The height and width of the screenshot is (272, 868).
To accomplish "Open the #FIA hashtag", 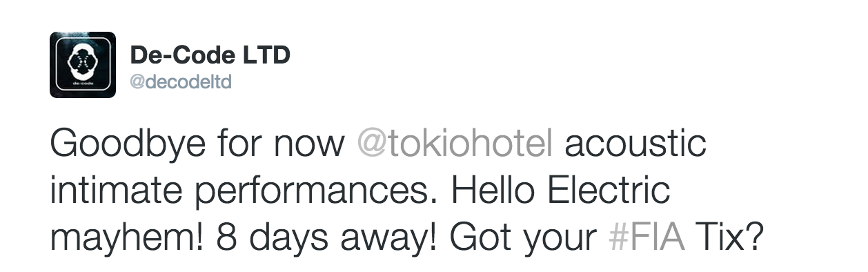I will coord(649,238).
